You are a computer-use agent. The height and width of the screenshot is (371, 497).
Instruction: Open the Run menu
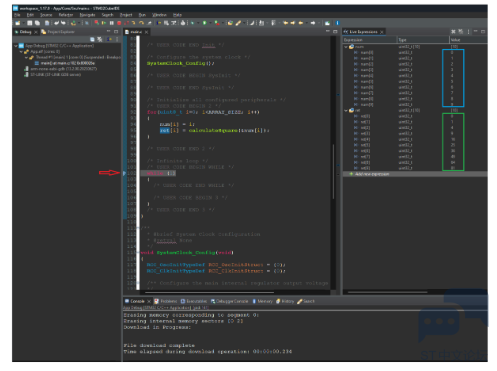click(142, 15)
